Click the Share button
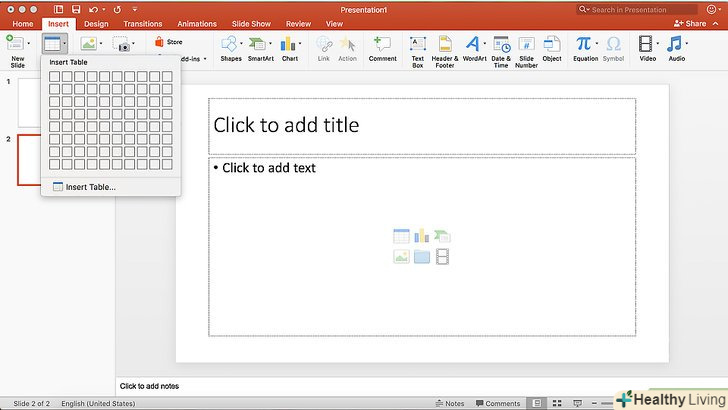 690,23
